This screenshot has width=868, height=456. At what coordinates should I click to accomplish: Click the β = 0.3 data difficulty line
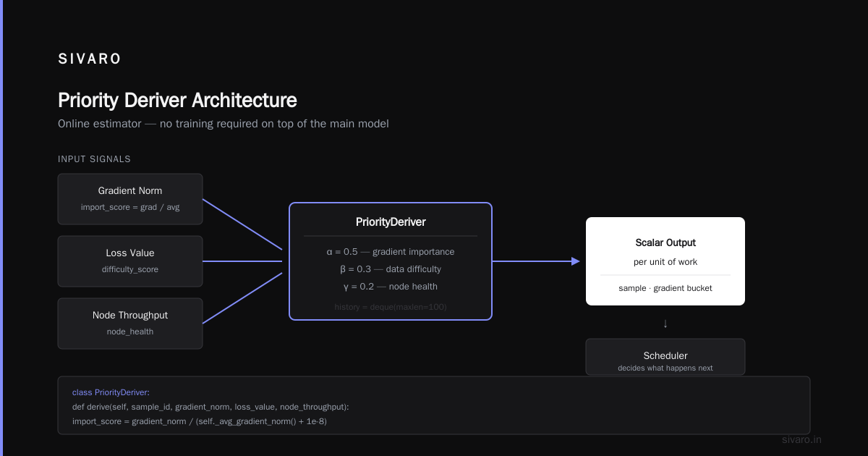[x=391, y=269]
